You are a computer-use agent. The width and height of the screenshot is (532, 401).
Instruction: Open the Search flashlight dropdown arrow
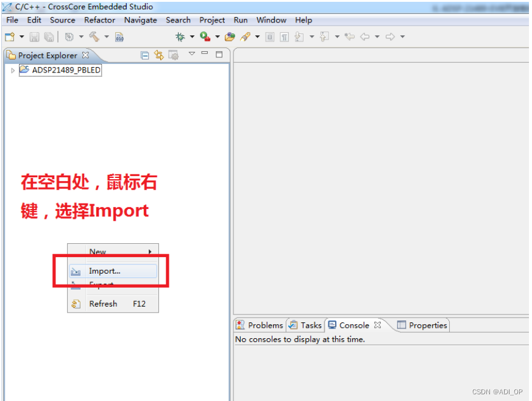coord(258,37)
